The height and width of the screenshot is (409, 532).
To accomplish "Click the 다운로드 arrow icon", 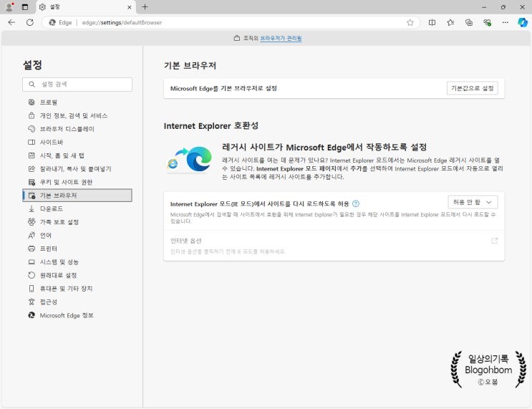I will (x=32, y=208).
